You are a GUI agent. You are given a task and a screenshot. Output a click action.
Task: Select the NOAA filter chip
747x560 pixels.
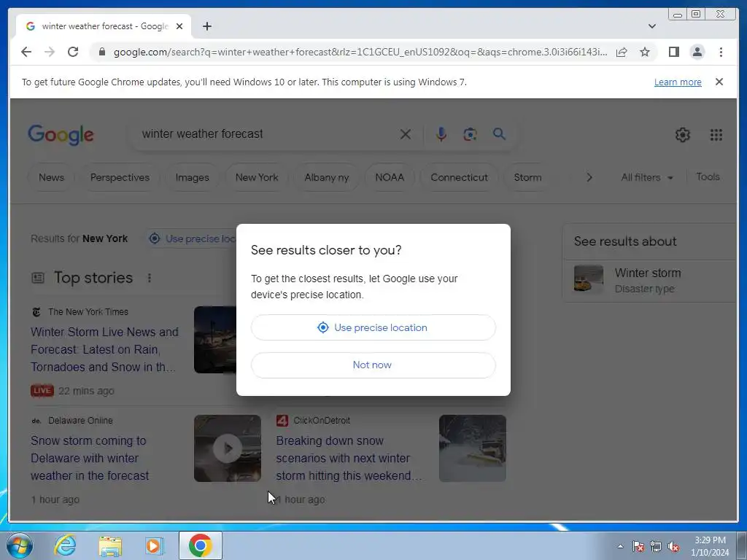(x=390, y=177)
